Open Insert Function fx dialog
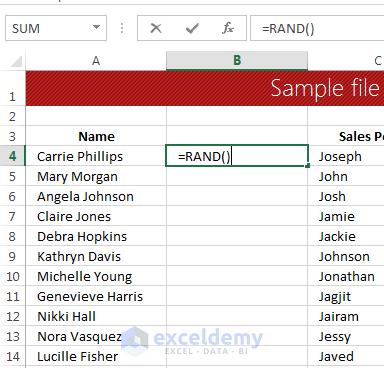Image resolution: width=384 pixels, height=368 pixels. tap(228, 28)
